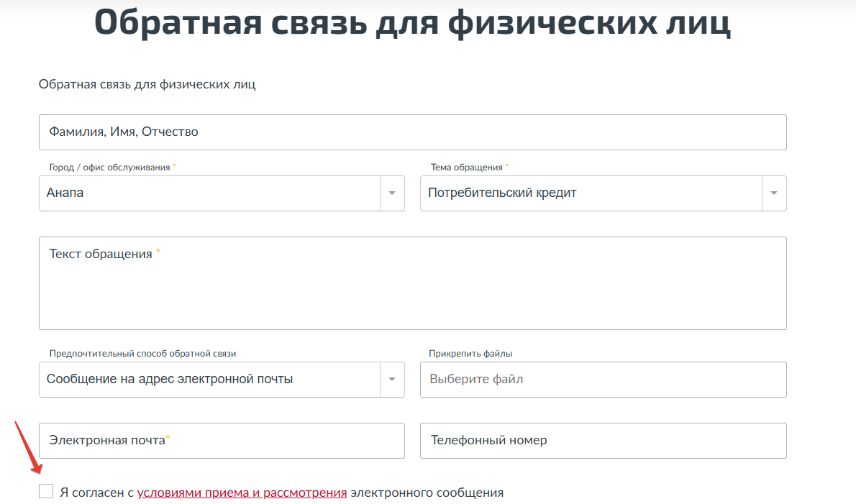Click the Прикрепить файлы label
Viewport: 856px width, 504px height.
point(470,354)
